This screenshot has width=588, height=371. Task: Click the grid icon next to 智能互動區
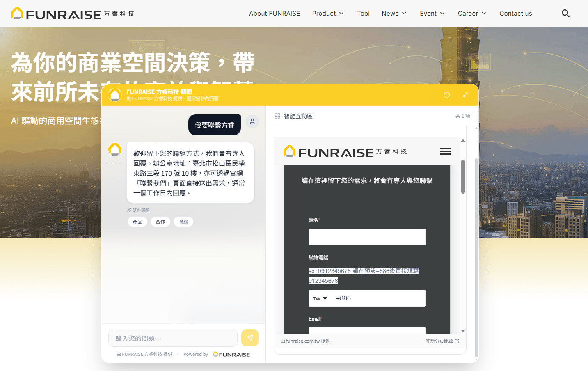click(x=277, y=116)
